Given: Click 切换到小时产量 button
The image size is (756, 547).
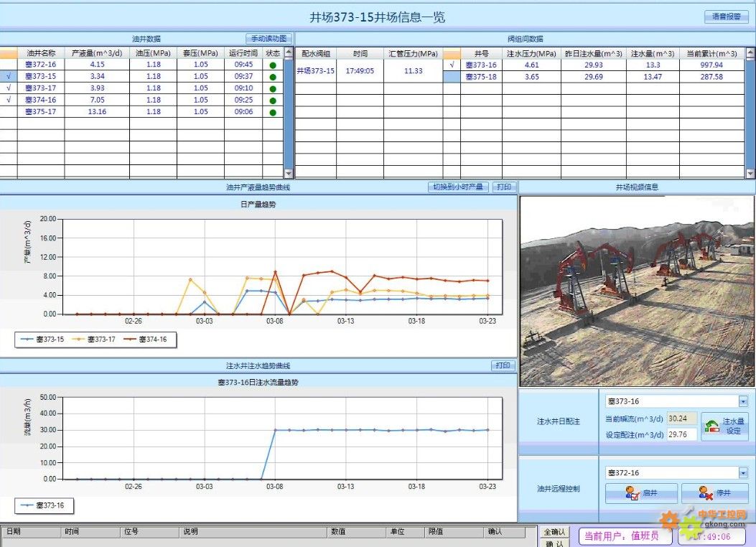Looking at the screenshot, I should click(458, 187).
